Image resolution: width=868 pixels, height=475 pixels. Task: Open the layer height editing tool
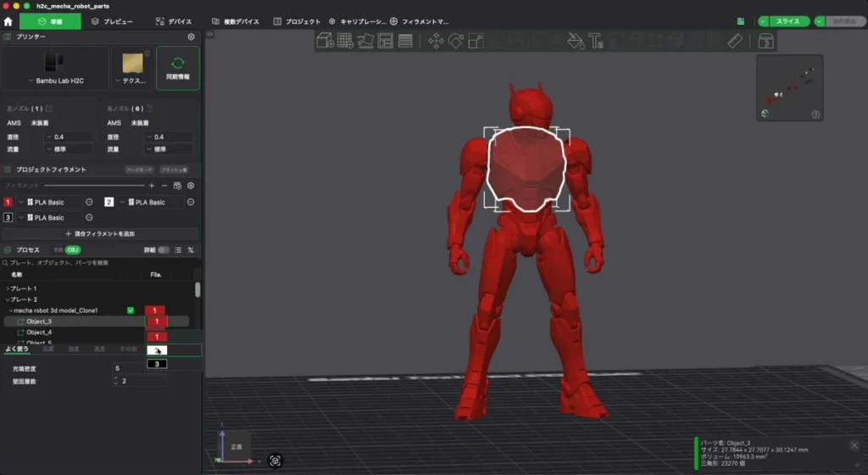tap(405, 41)
